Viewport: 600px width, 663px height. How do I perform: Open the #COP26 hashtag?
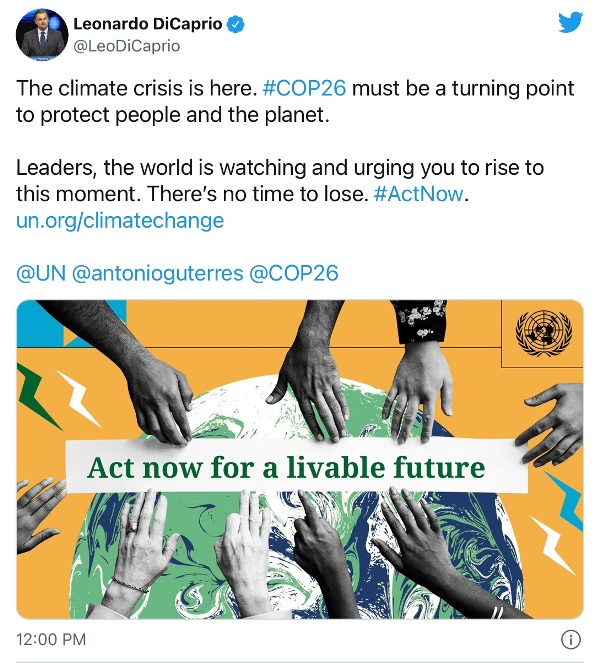click(304, 87)
